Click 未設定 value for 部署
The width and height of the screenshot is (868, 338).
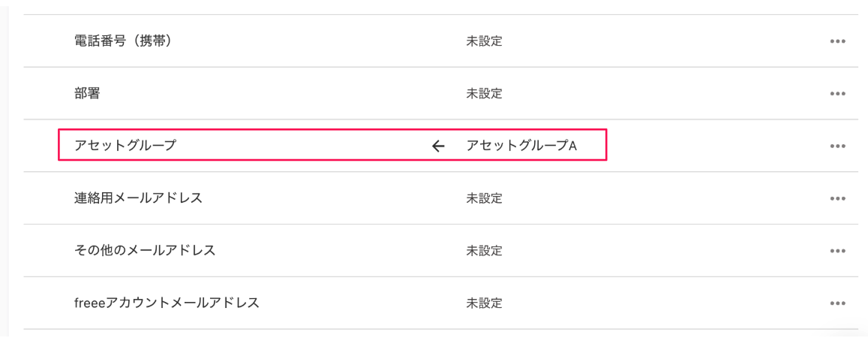coord(484,94)
